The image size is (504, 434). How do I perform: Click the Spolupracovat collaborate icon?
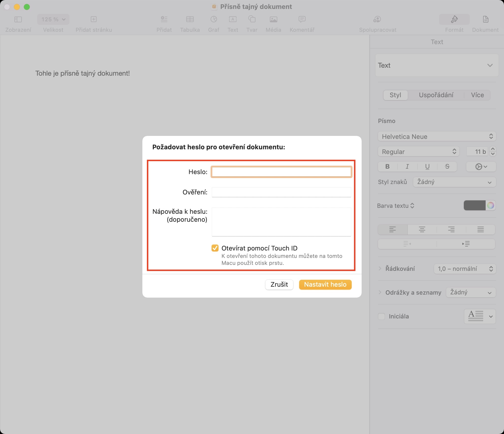click(x=377, y=19)
